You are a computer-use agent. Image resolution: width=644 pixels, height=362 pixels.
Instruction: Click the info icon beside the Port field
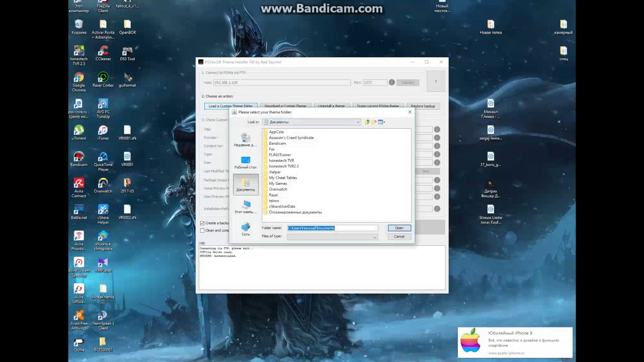(392, 82)
